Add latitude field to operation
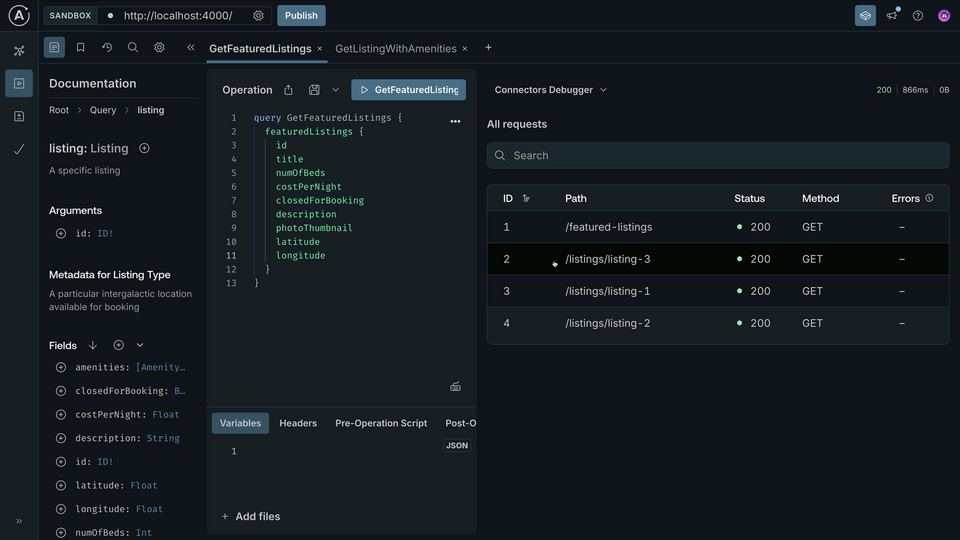The width and height of the screenshot is (960, 540). 61,486
